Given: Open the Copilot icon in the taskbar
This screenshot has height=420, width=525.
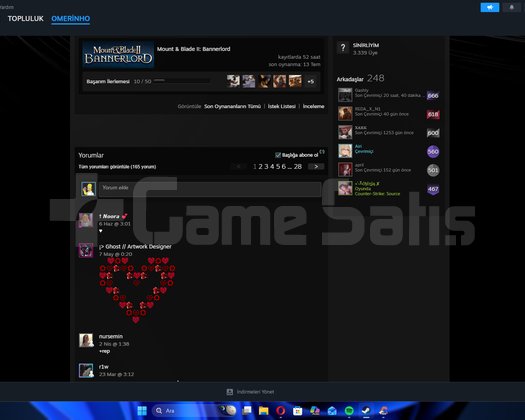Looking at the screenshot, I should 315,411.
